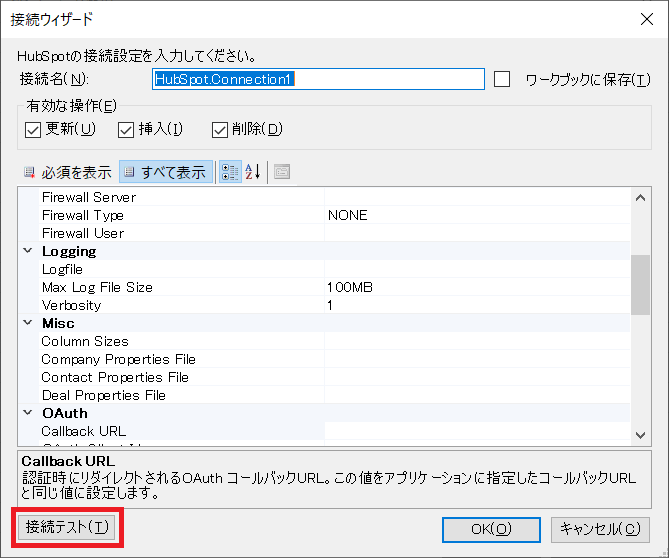The width and height of the screenshot is (669, 558).
Task: Confirm with the OK(O) button
Action: click(x=491, y=529)
